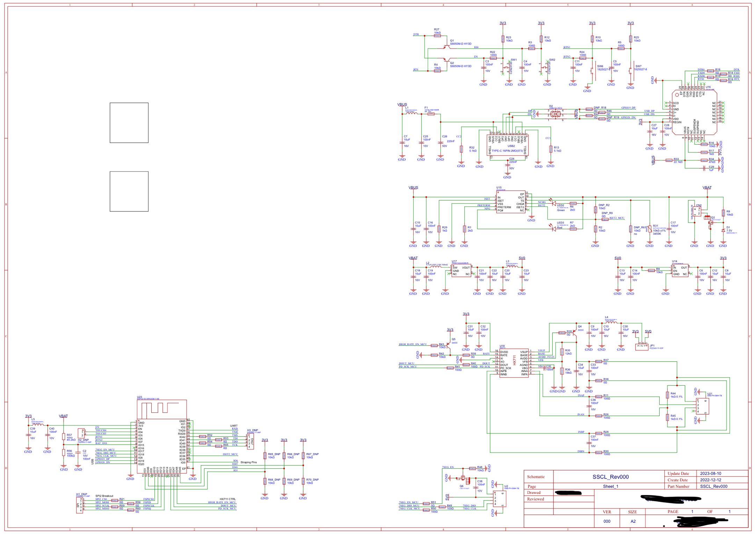756x534 pixels.
Task: Select the CN2 battery connector symbol
Action: coord(696,211)
